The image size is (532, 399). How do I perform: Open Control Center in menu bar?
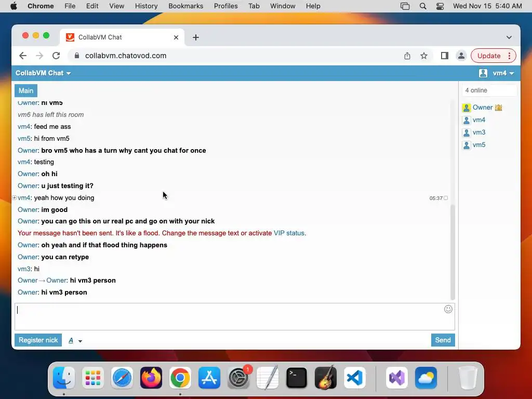[x=440, y=6]
